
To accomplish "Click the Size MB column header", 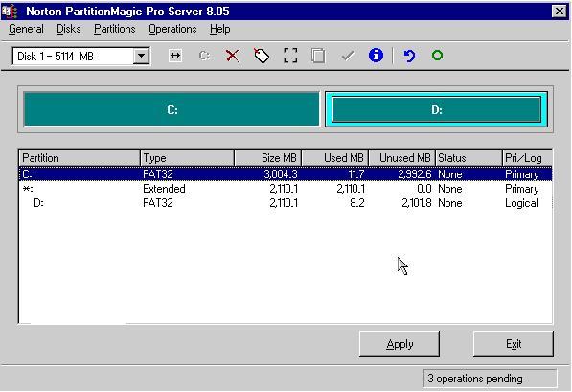I will pyautogui.click(x=267, y=158).
